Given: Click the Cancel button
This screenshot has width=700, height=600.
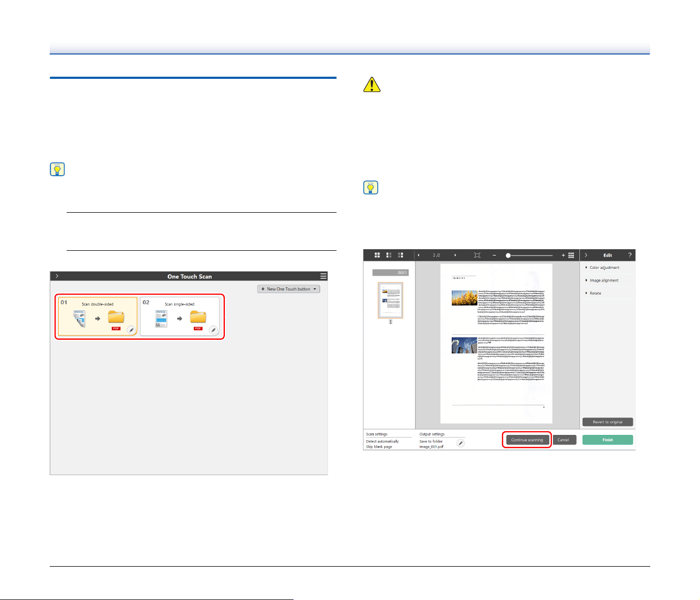Looking at the screenshot, I should [x=563, y=440].
